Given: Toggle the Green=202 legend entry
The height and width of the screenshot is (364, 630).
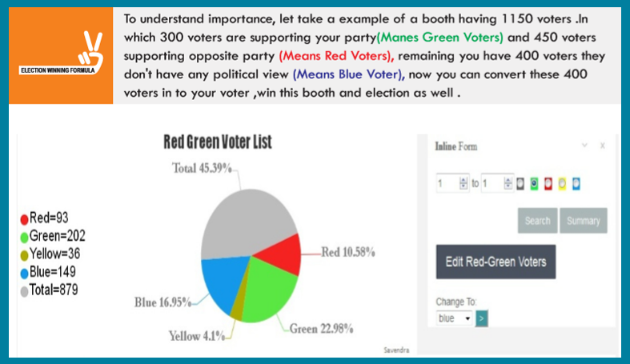Looking at the screenshot, I should pyautogui.click(x=53, y=236).
